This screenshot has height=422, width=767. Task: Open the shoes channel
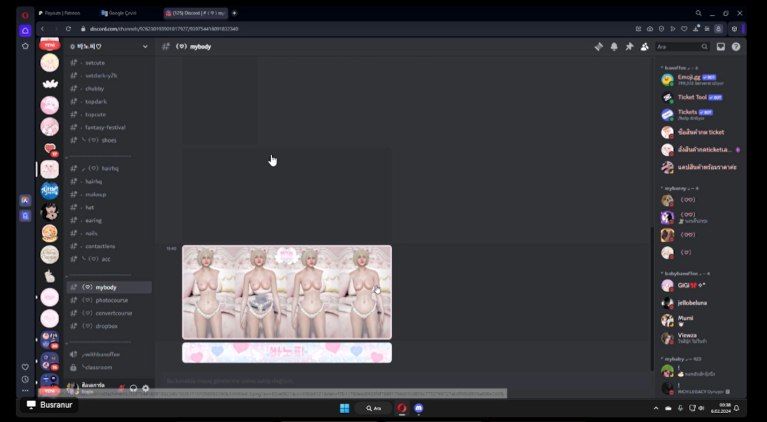pyautogui.click(x=109, y=140)
